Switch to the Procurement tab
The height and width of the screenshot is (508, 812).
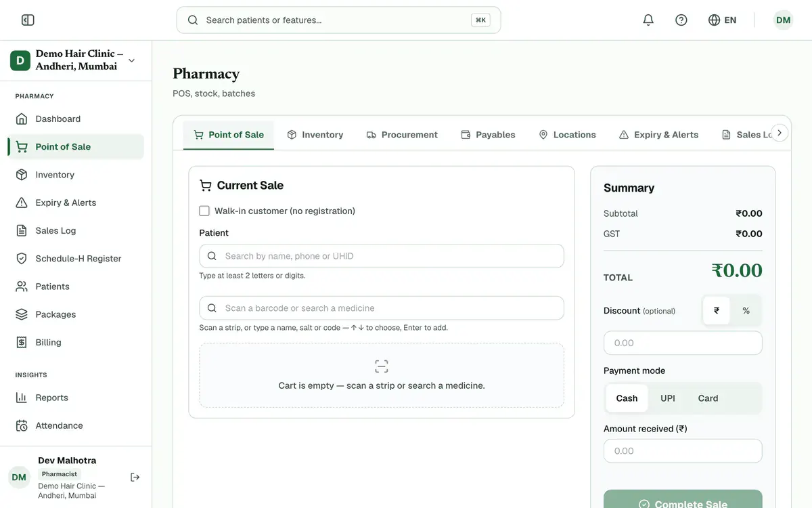[402, 135]
